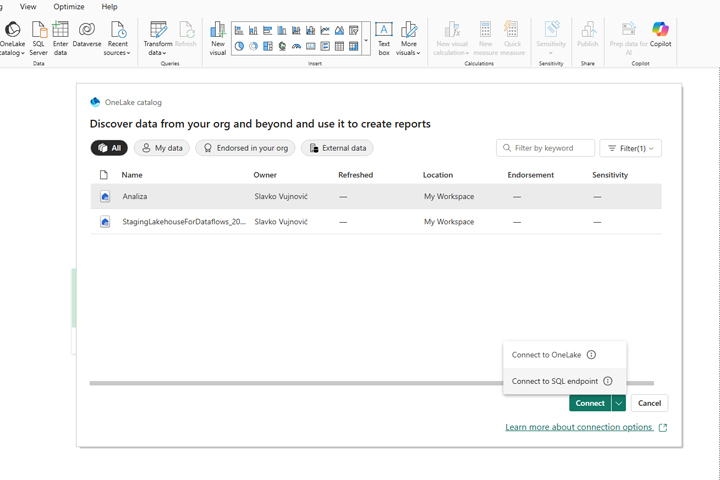Toggle the My data filter pill
The height and width of the screenshot is (480, 720).
[x=161, y=148]
